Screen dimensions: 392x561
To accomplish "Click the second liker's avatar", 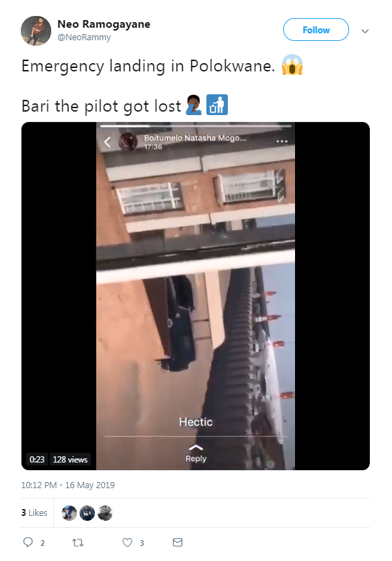I will click(87, 512).
